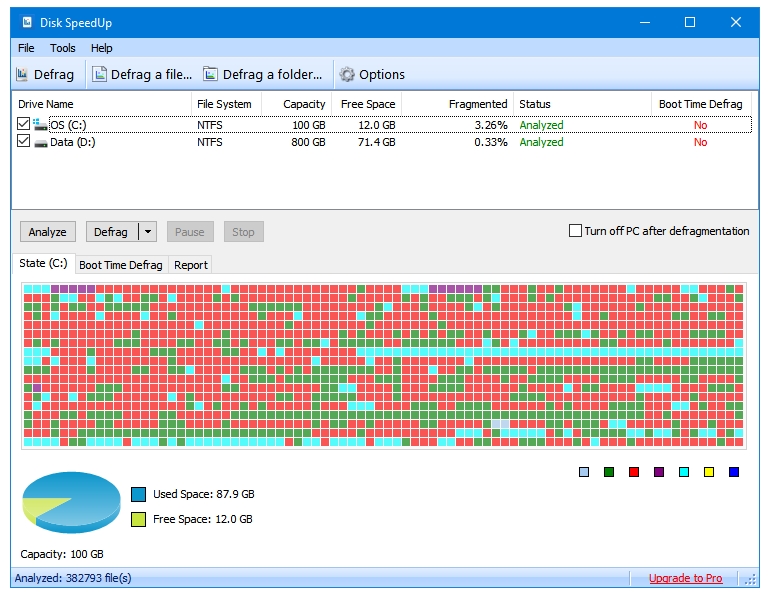Click Used Space: 87.9 GB text

(204, 494)
